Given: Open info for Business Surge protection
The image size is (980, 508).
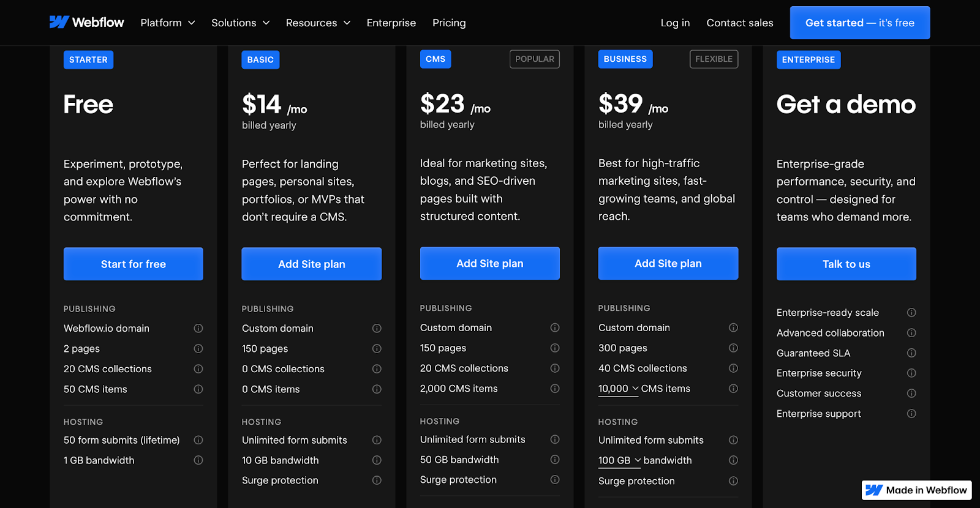Looking at the screenshot, I should 733,481.
